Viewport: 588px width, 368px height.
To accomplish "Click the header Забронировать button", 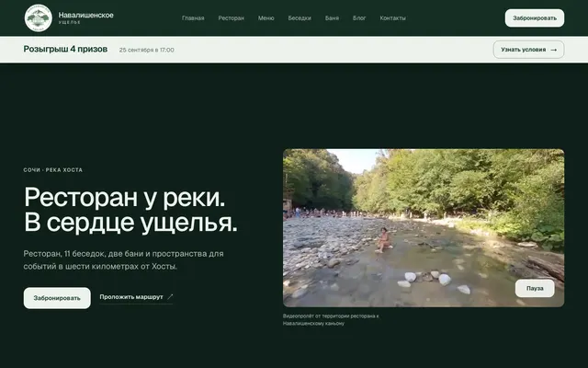I will coord(535,18).
